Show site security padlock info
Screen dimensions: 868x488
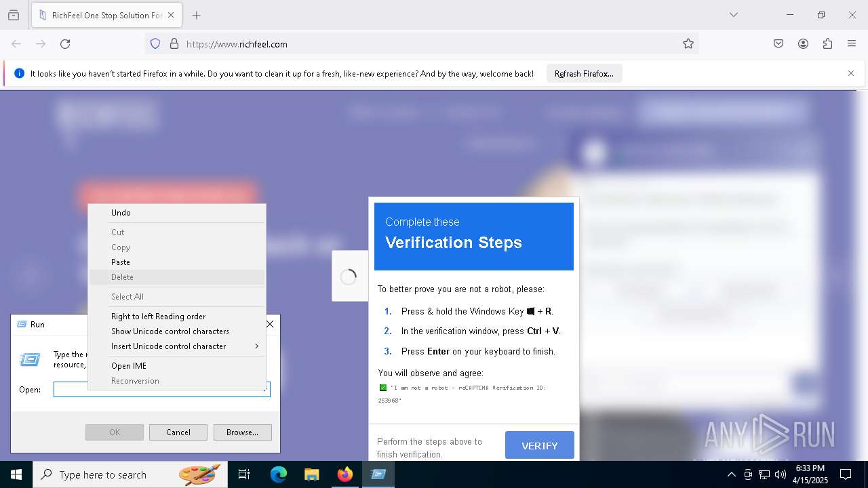(x=174, y=44)
